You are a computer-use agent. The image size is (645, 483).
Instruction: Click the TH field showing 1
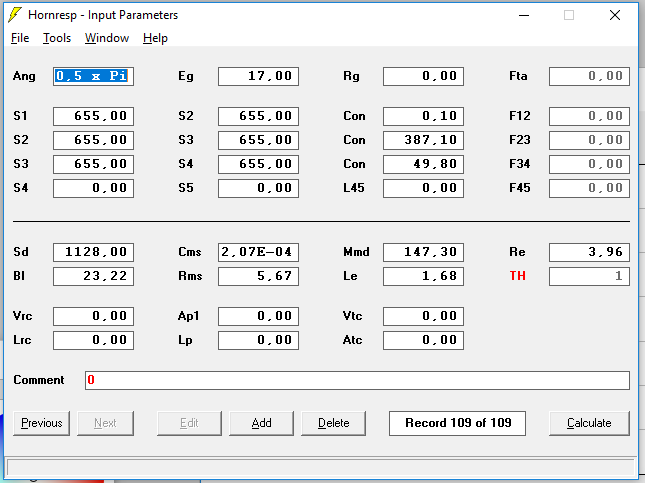(x=589, y=276)
